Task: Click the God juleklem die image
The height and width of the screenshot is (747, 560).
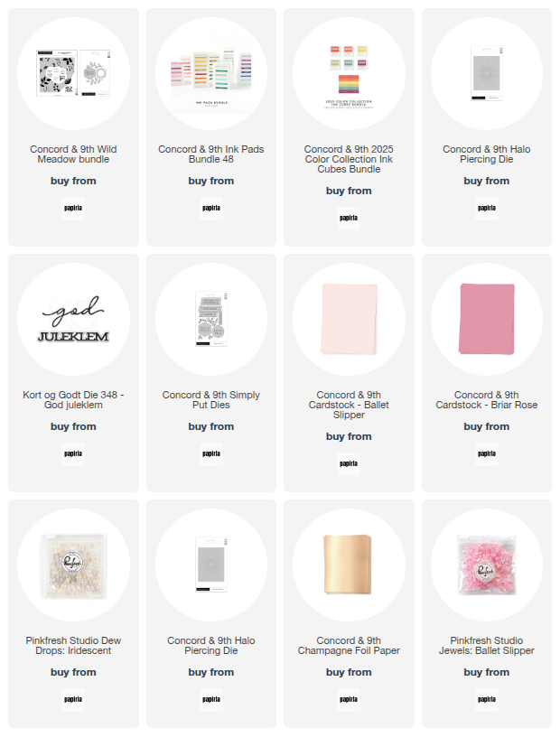Action: click(x=73, y=317)
